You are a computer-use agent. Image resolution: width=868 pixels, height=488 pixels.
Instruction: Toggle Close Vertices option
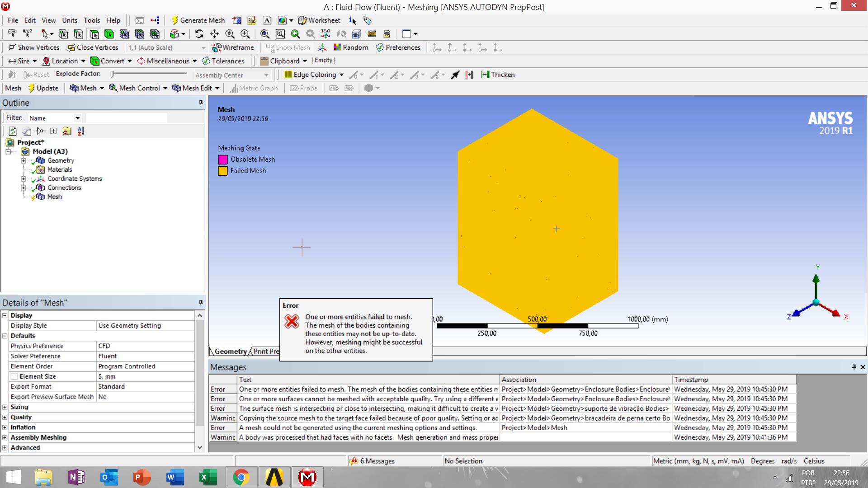click(x=93, y=47)
